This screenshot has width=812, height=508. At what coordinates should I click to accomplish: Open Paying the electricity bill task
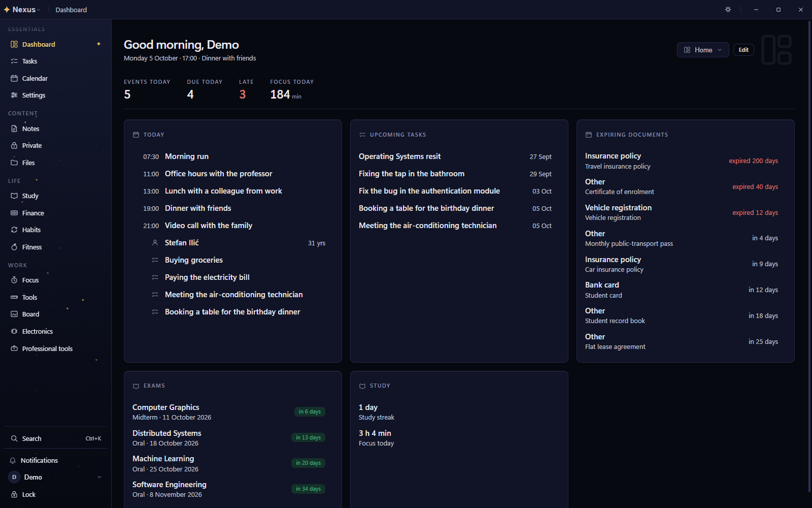click(x=234, y=277)
